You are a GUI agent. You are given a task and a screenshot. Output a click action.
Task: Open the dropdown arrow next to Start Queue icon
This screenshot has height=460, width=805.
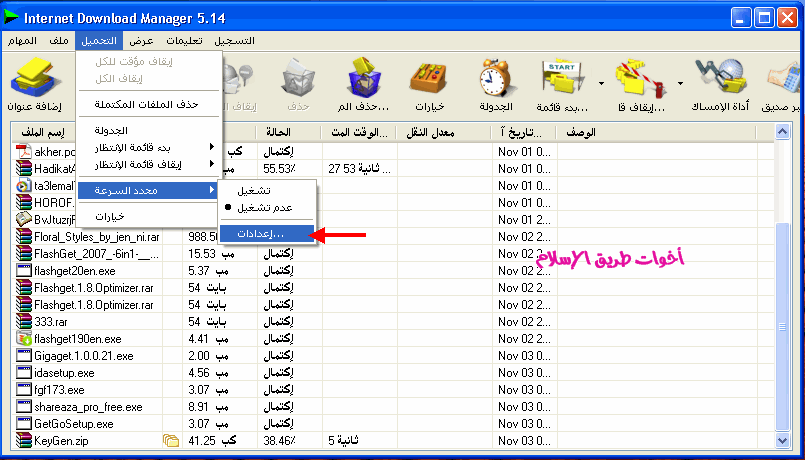[x=601, y=83]
